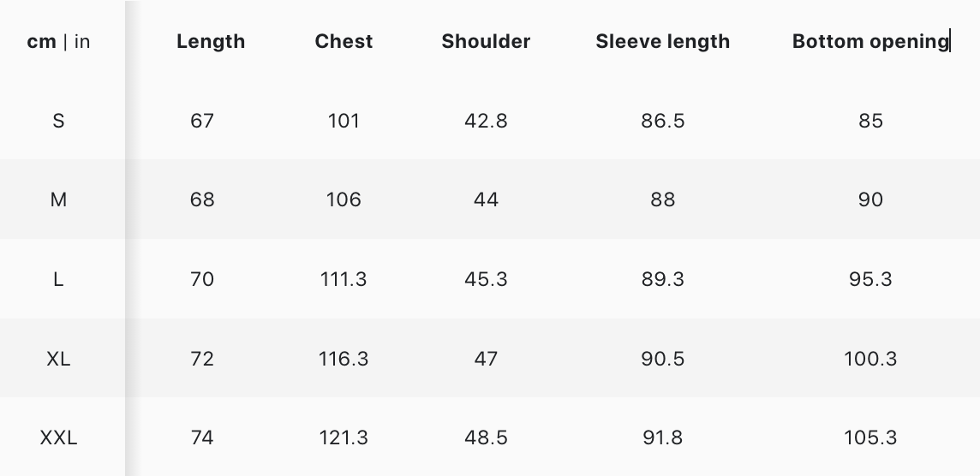The height and width of the screenshot is (476, 980).
Task: Switch units to inches
Action: click(x=82, y=42)
